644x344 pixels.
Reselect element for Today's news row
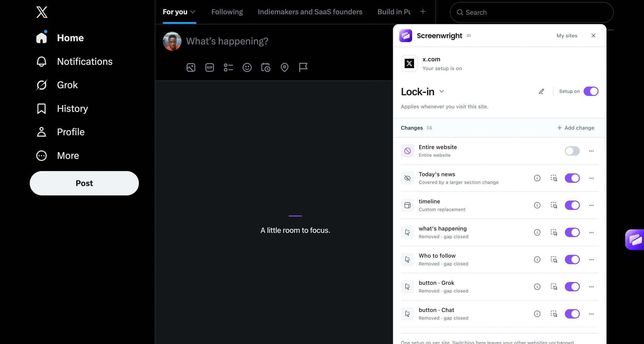tap(554, 178)
